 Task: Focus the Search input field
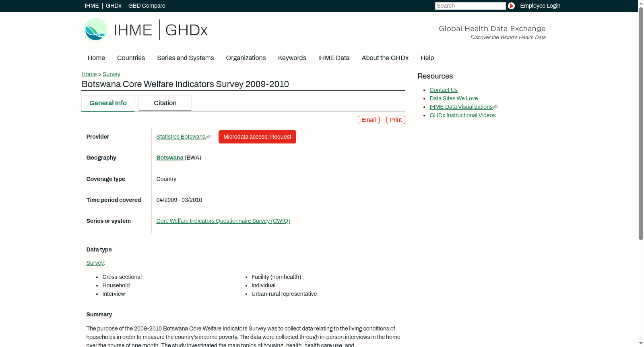pyautogui.click(x=470, y=6)
